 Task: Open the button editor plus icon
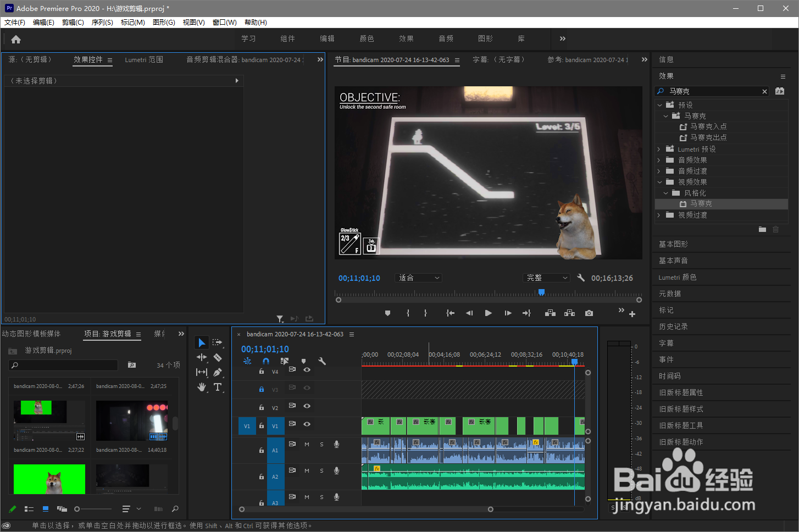(632, 314)
